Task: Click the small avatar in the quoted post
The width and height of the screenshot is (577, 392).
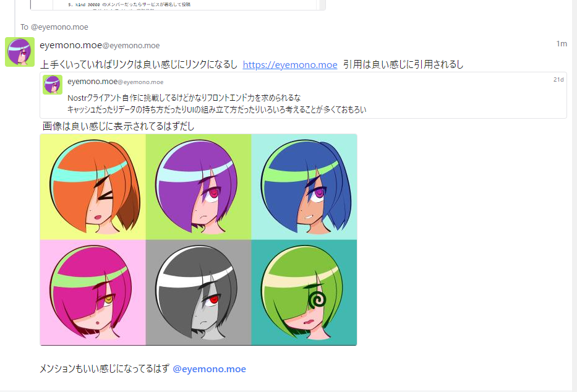Action: coord(53,85)
